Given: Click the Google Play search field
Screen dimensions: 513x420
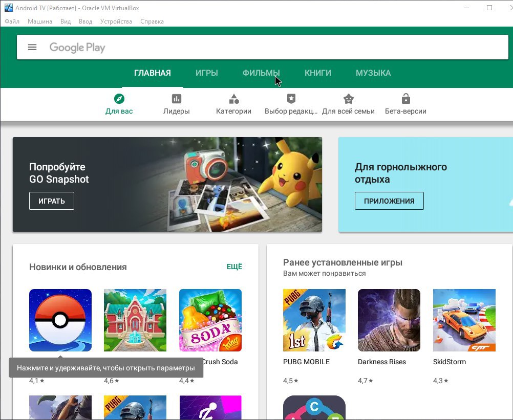Looking at the screenshot, I should (263, 48).
